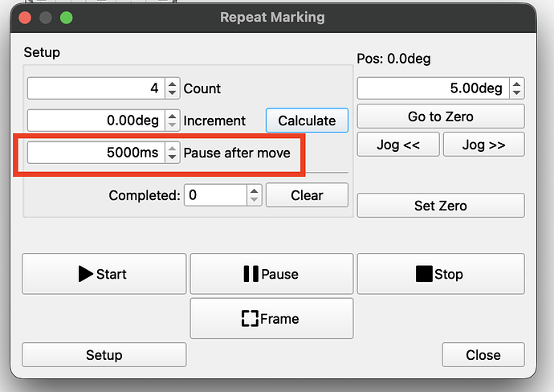Viewport: 554px width, 392px height.
Task: Jog rotary forward with Jog >>
Action: click(x=483, y=145)
